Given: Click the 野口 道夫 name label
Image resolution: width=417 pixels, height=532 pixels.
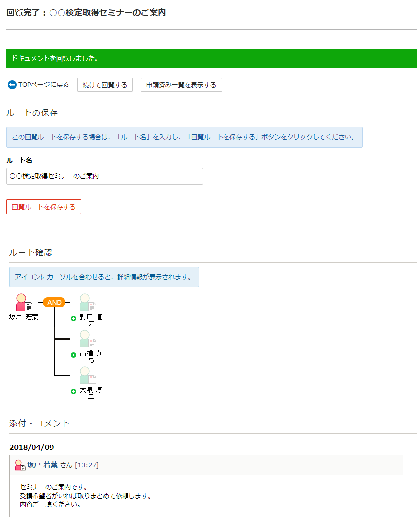Looking at the screenshot, I should (91, 320).
